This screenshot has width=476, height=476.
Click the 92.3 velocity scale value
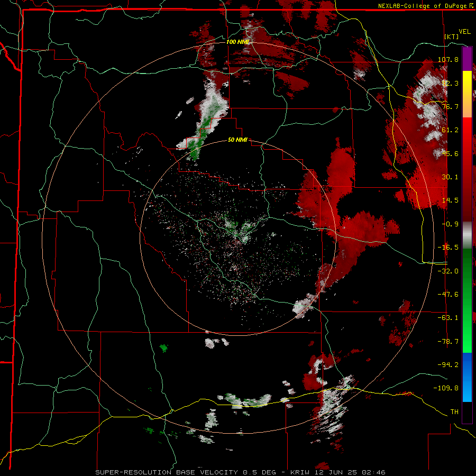tap(450, 83)
